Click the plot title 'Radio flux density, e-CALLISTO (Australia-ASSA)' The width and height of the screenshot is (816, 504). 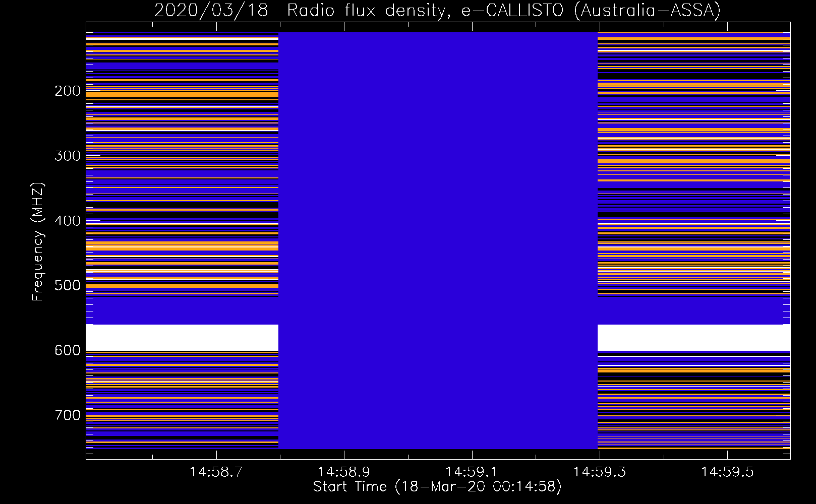tap(504, 11)
